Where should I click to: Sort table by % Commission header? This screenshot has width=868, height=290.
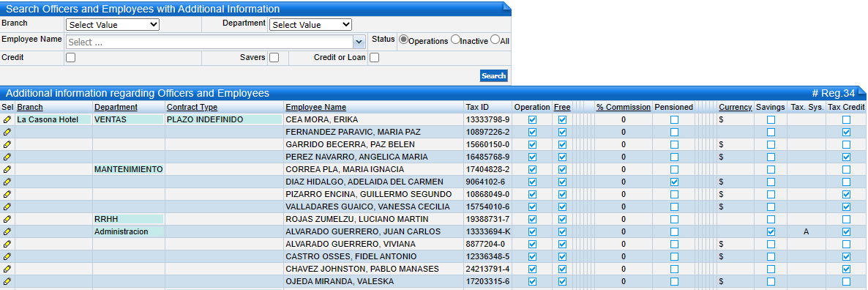624,107
